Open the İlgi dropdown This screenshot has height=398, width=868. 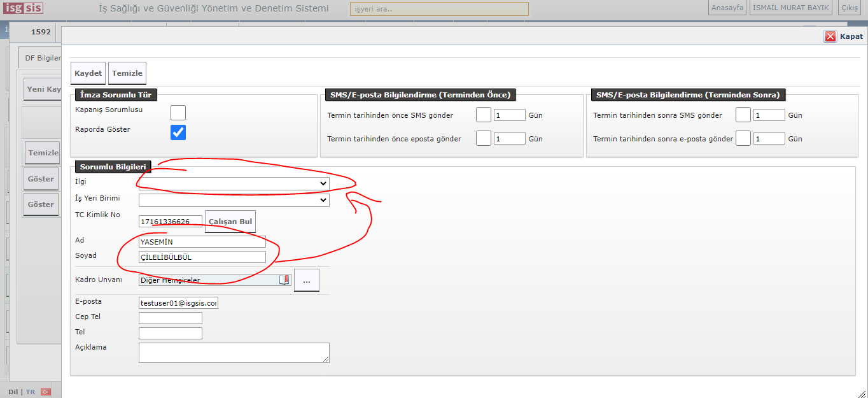(234, 183)
